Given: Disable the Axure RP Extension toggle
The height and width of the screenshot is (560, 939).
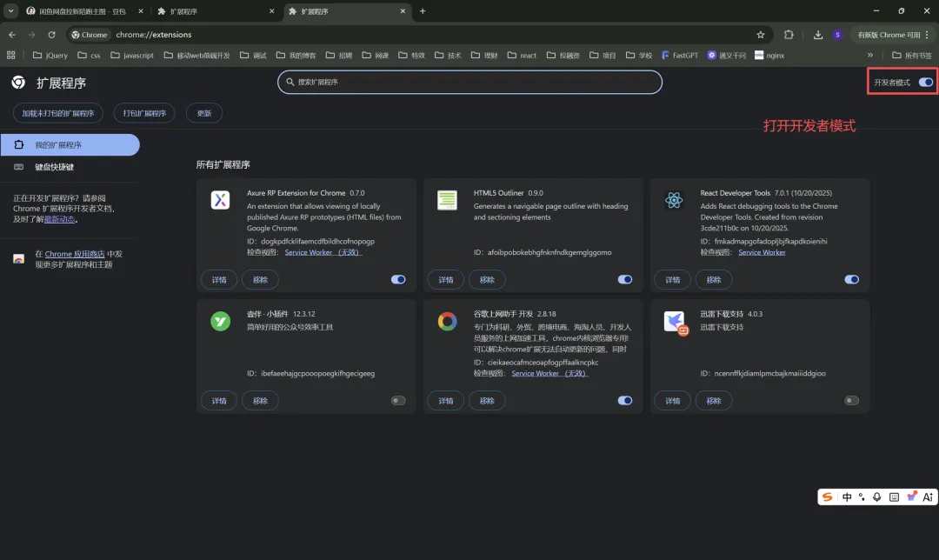Looking at the screenshot, I should (x=398, y=280).
